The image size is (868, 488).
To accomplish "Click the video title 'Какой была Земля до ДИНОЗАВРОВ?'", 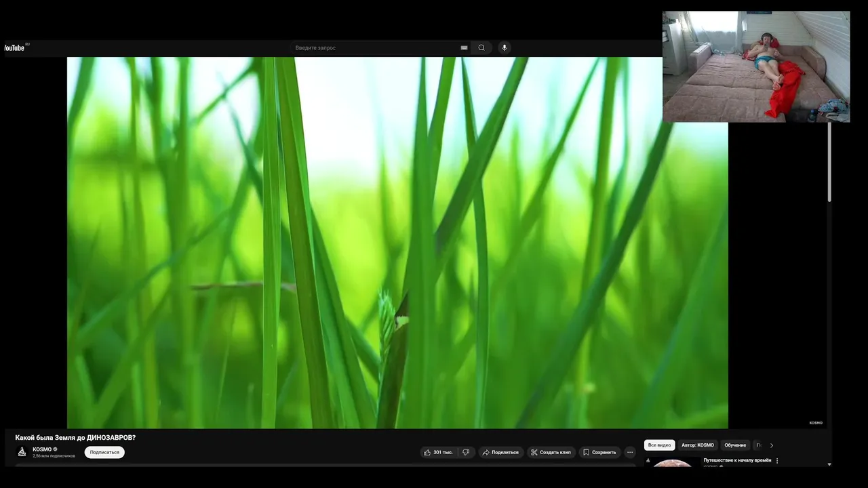I will [75, 438].
